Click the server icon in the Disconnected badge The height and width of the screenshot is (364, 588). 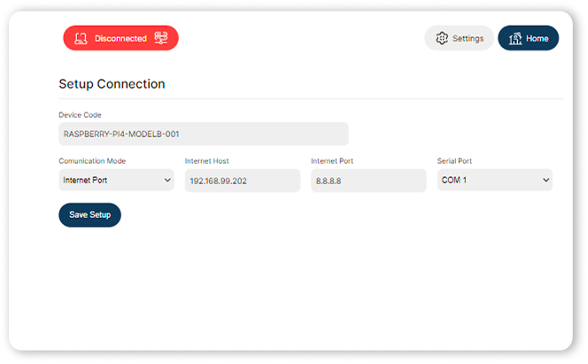click(161, 38)
